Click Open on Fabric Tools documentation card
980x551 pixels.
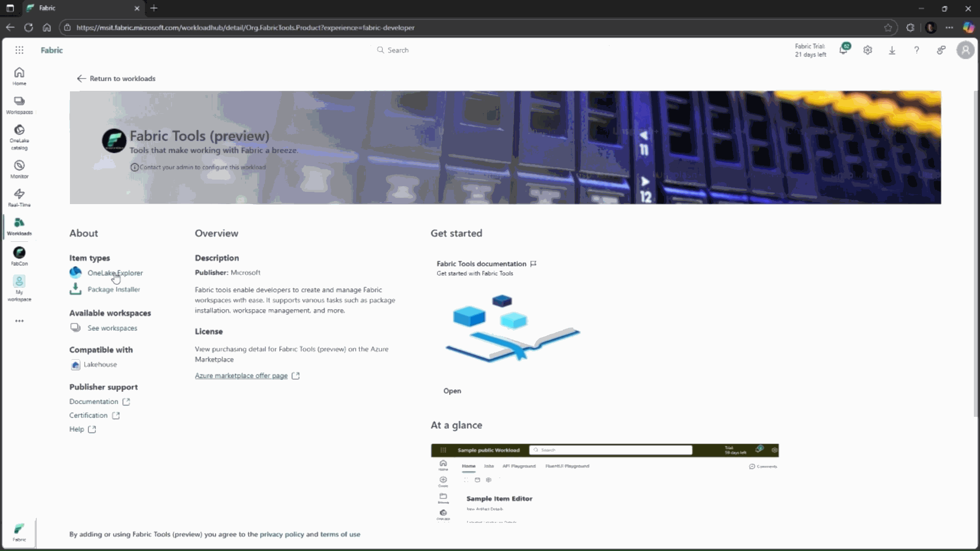click(452, 391)
